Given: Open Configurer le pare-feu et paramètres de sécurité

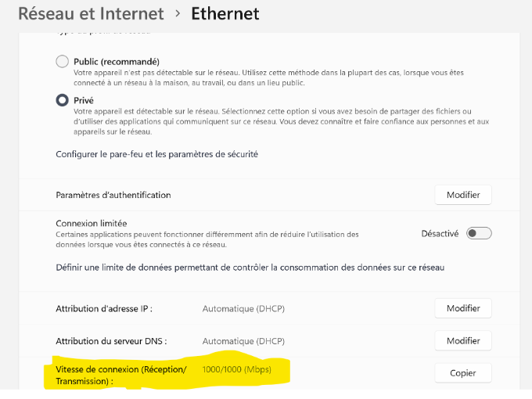Looking at the screenshot, I should point(156,154).
